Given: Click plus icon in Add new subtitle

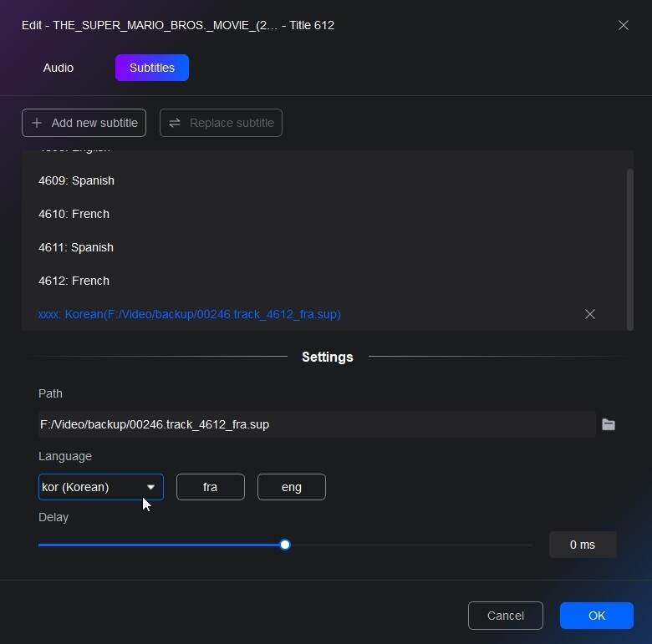Looking at the screenshot, I should pyautogui.click(x=37, y=123).
